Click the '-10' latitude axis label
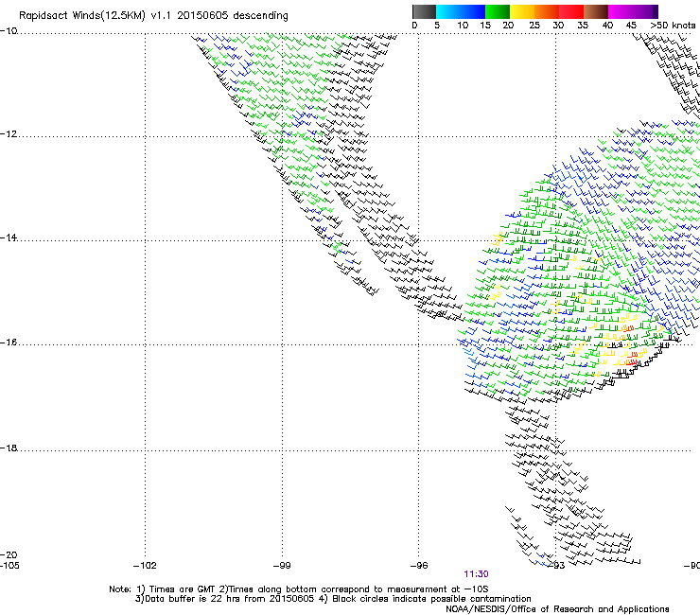Viewport: 700px width, 615px height. coord(9,30)
